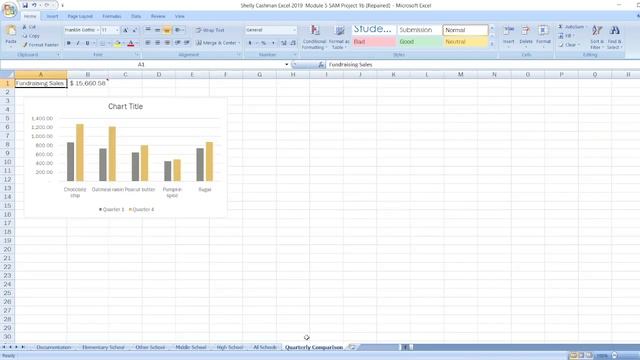Open the Franklin Gothic font name dropdown
The image size is (640, 360).
pyautogui.click(x=97, y=30)
